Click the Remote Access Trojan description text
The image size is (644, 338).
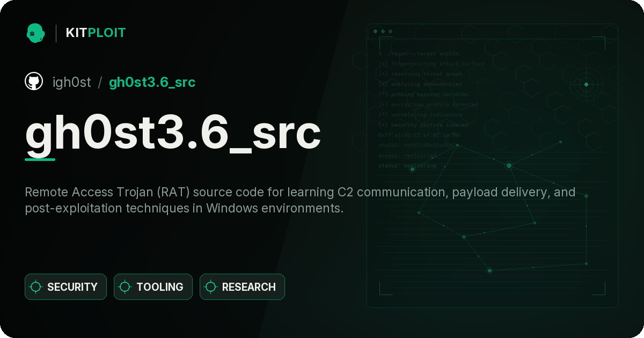point(300,200)
